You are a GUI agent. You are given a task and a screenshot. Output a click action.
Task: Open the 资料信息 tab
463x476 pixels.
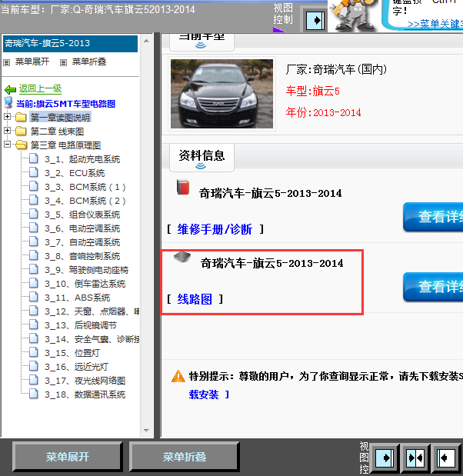click(202, 158)
